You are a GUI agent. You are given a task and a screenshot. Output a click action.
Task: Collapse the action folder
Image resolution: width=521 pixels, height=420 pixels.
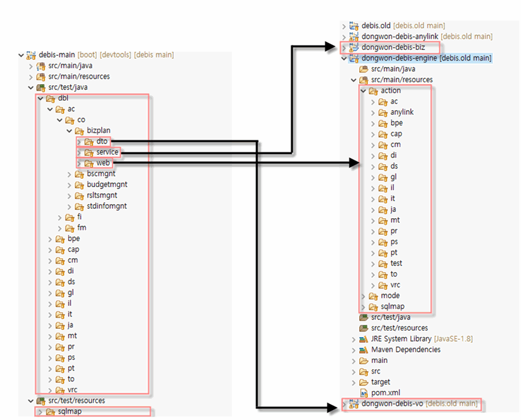[363, 91]
